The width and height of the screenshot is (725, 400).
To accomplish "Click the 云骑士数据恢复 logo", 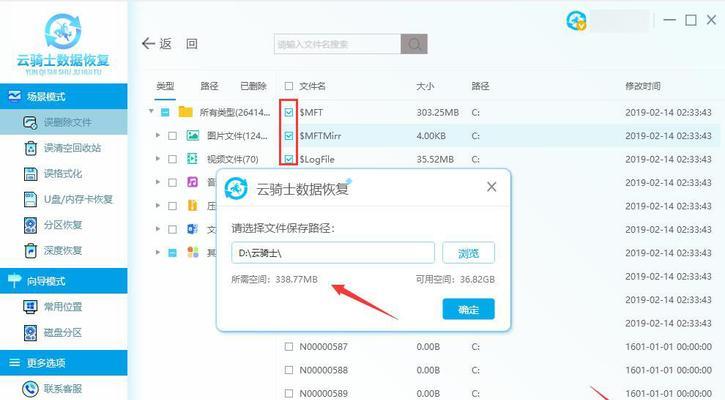I will tap(63, 44).
